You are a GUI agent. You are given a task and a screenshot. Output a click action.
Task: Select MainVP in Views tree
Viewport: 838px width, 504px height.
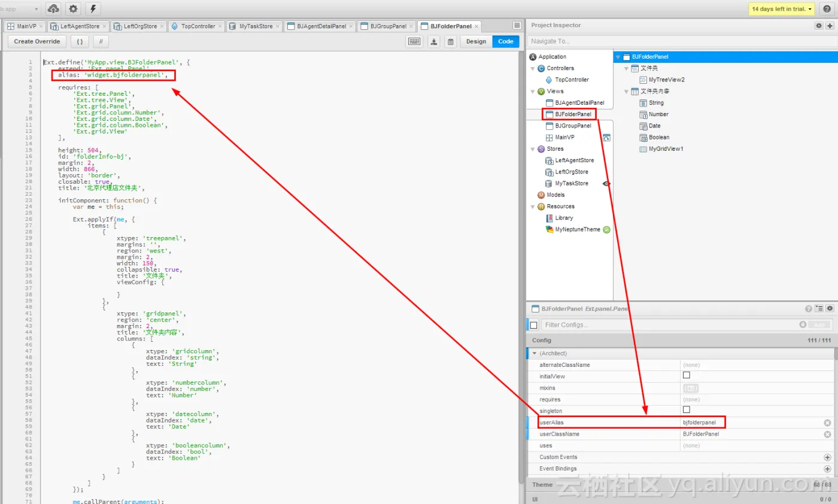tap(564, 137)
